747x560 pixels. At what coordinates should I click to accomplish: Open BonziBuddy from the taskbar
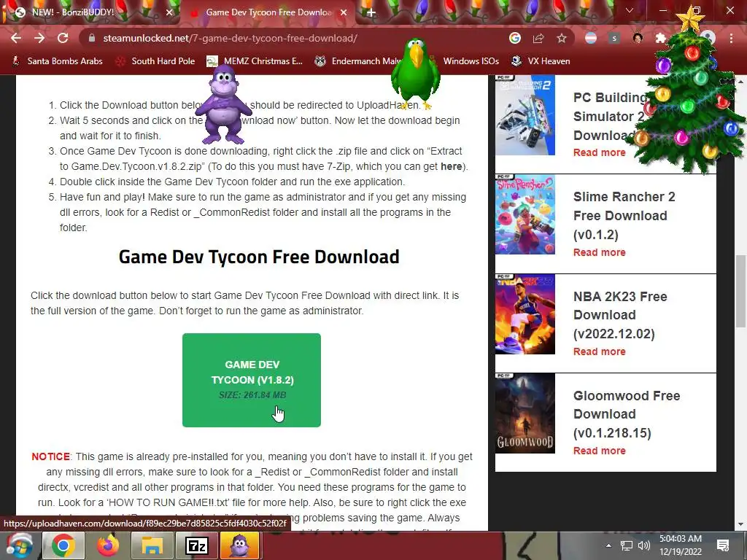[x=241, y=545]
